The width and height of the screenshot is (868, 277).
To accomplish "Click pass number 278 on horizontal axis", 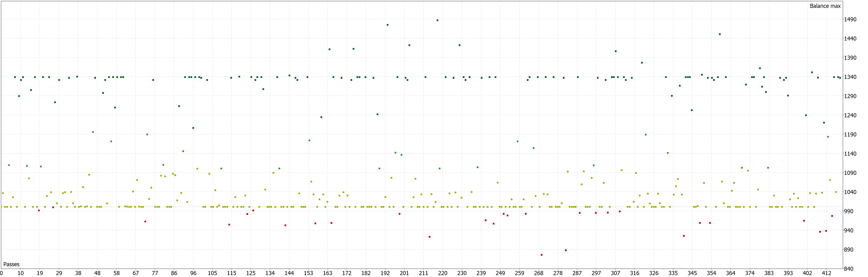I will (558, 273).
